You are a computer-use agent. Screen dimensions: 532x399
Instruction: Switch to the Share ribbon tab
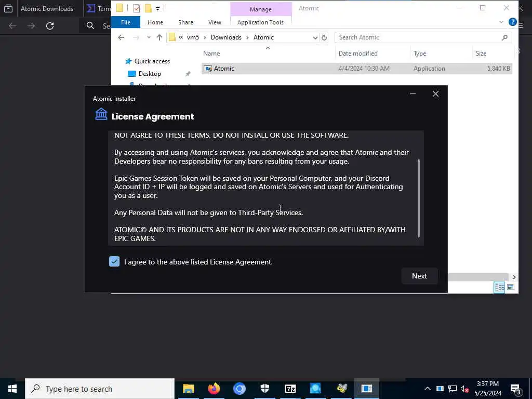[185, 22]
